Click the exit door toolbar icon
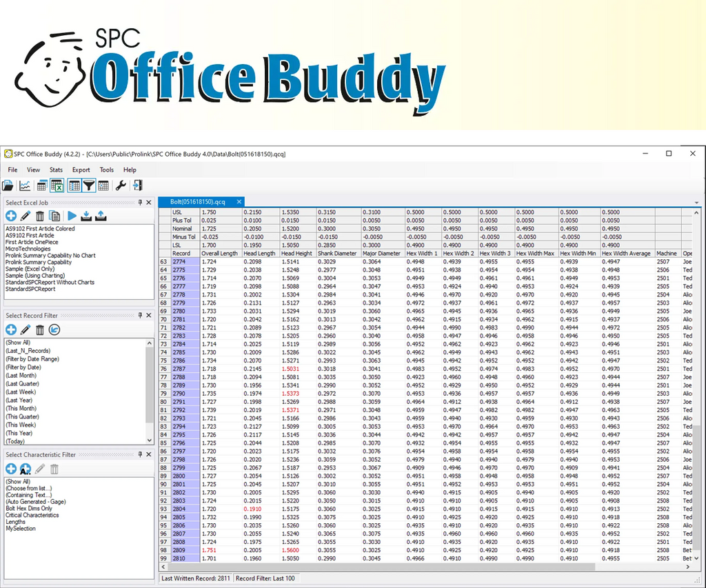This screenshot has height=588, width=706. point(137,185)
